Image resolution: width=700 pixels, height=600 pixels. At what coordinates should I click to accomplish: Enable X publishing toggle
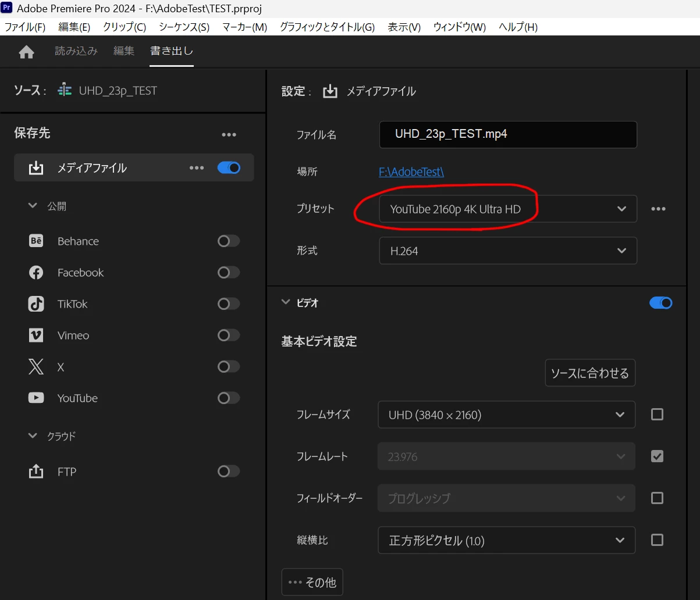pos(229,366)
